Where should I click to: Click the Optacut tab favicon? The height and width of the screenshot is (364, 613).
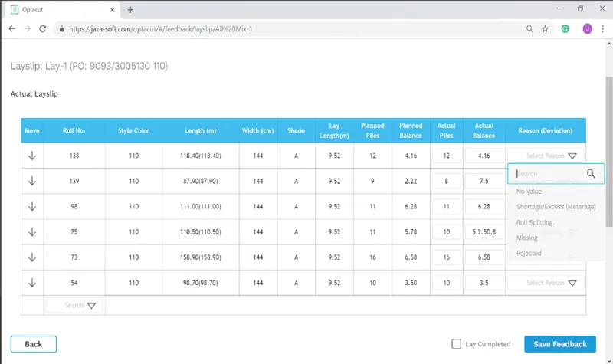pyautogui.click(x=15, y=10)
